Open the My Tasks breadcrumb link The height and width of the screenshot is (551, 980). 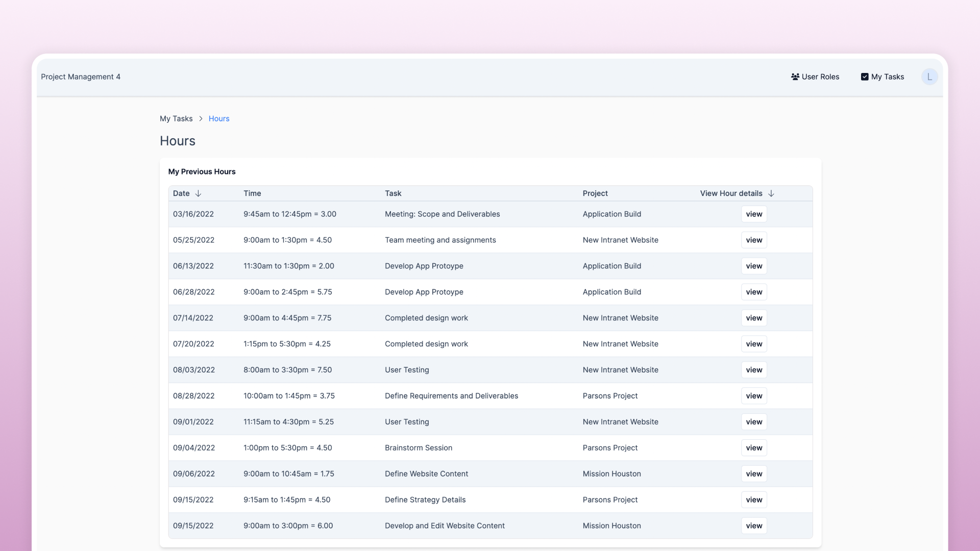176,118
